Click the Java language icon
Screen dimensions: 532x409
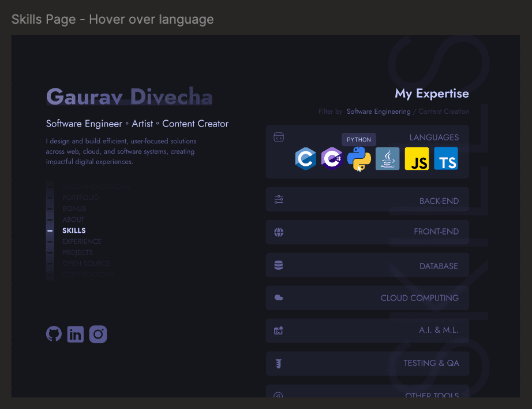point(388,159)
